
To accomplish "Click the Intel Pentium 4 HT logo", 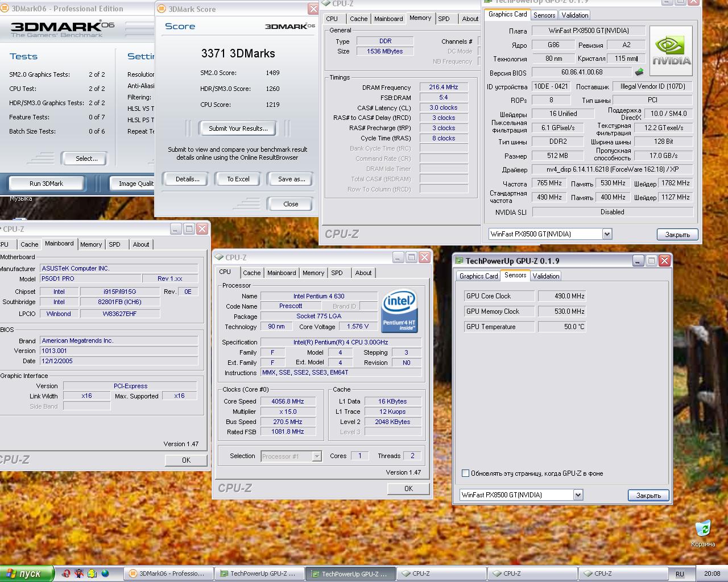I will [x=399, y=311].
